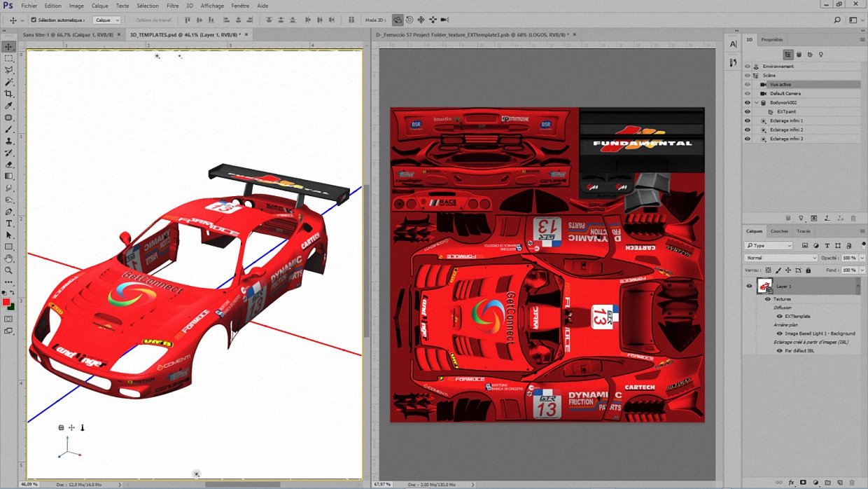Viewport: 868px width, 489px height.
Task: Create a new layer group folder
Action: coord(828,482)
